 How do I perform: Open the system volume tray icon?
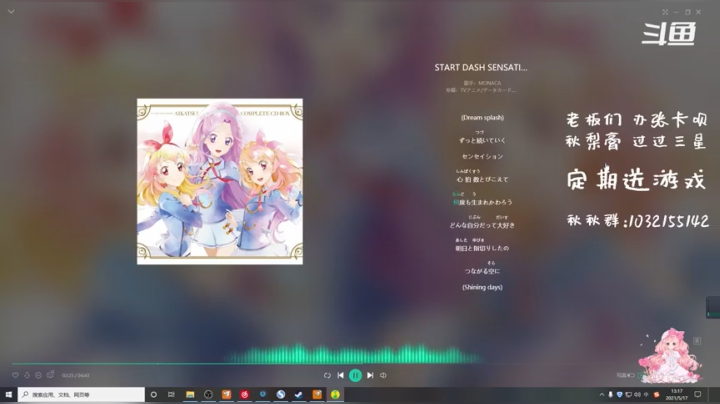(637, 394)
